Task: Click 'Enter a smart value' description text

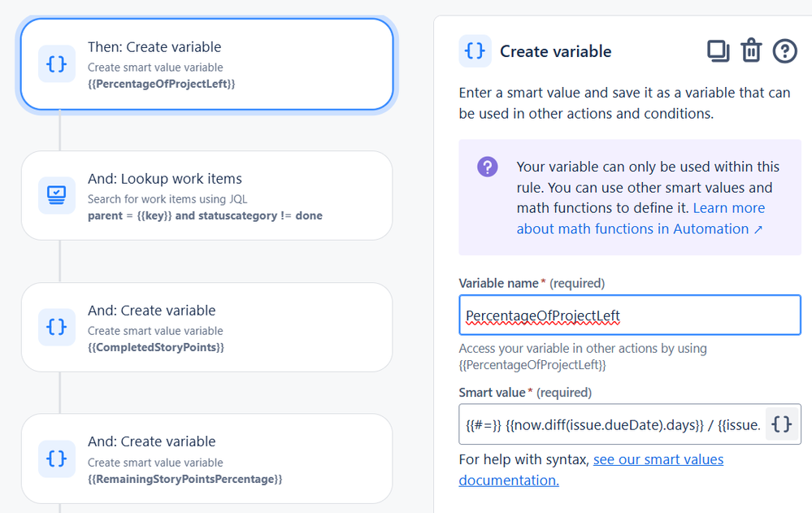Action: click(x=624, y=103)
